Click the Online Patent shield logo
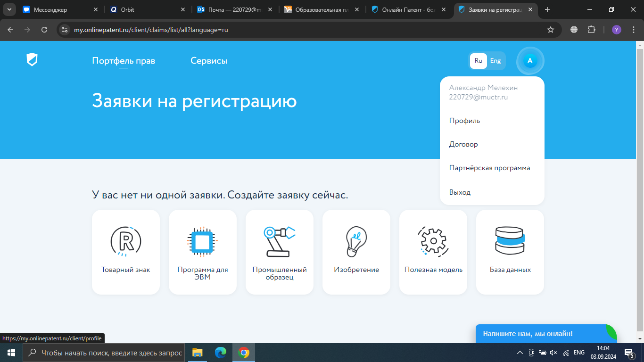This screenshot has height=362, width=644. click(x=32, y=60)
